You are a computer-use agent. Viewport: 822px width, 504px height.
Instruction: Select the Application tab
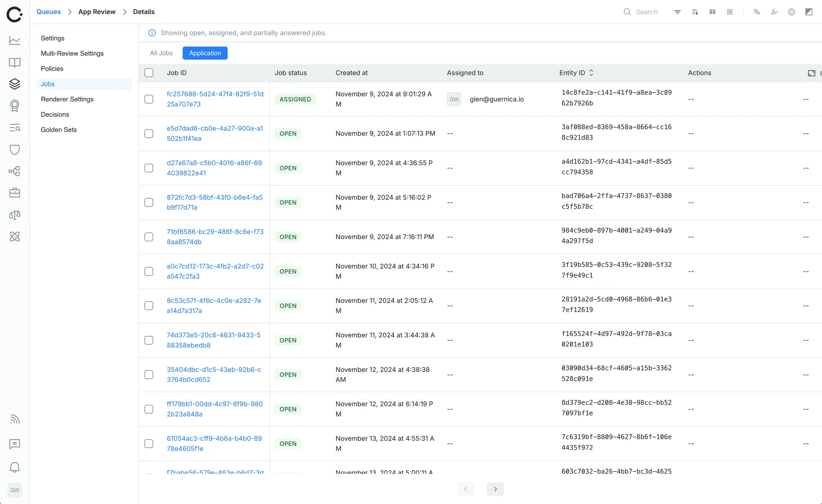205,53
